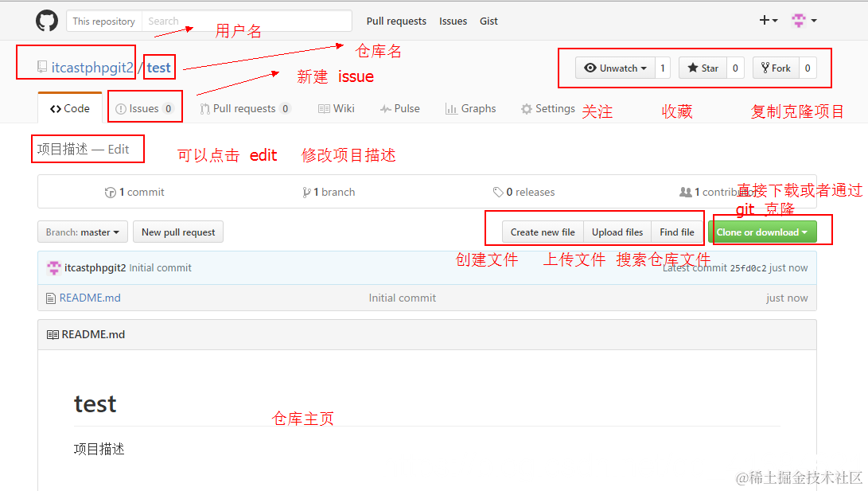The height and width of the screenshot is (491, 868).
Task: Open itcastphpgit2 author link in commit row
Action: click(x=95, y=268)
